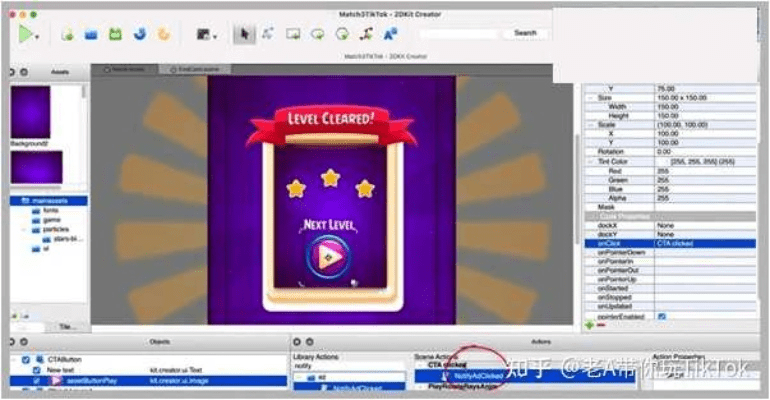Click the green plus add-property icon

tap(590, 326)
